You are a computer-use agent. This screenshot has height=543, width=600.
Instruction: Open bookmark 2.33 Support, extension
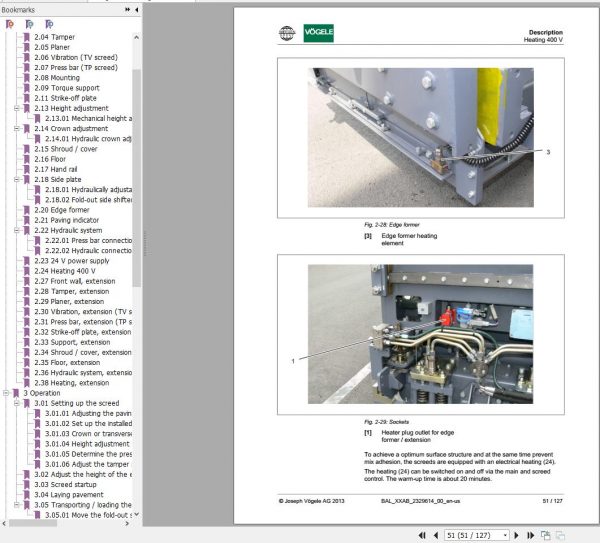click(72, 342)
